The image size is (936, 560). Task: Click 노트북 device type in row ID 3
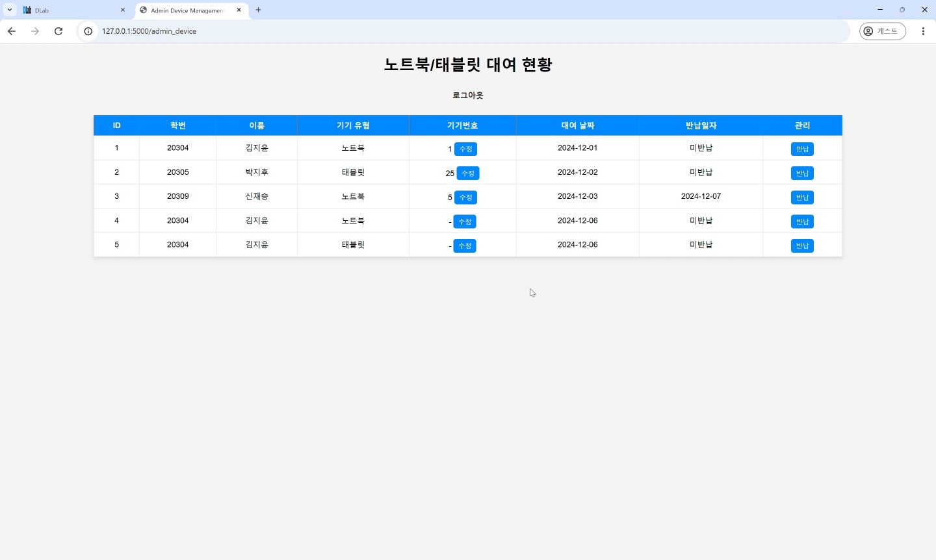pos(353,196)
